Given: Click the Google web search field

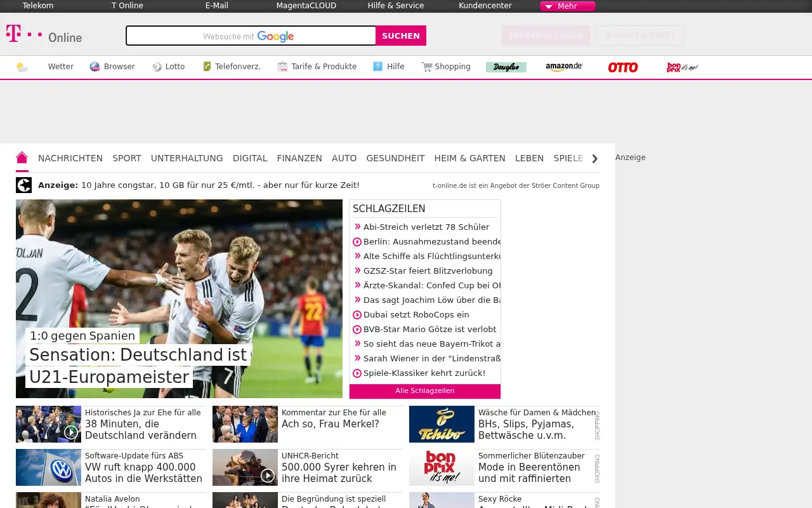Looking at the screenshot, I should pos(251,36).
